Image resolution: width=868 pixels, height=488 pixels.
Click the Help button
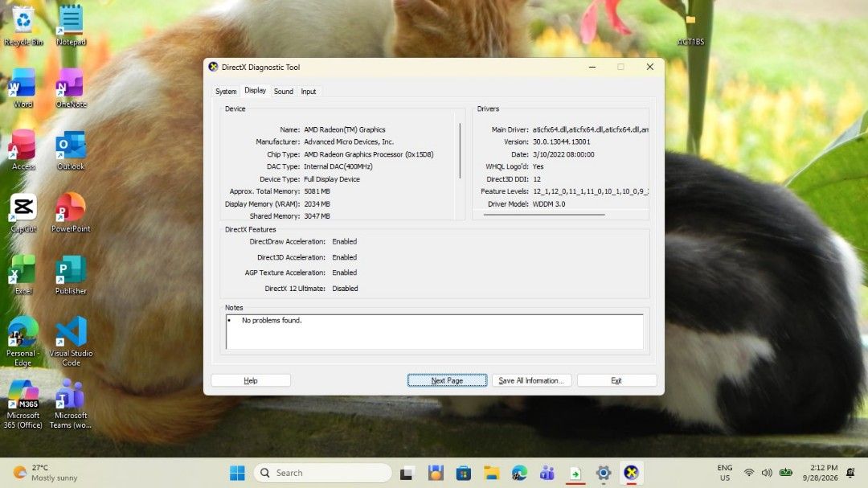pos(251,380)
